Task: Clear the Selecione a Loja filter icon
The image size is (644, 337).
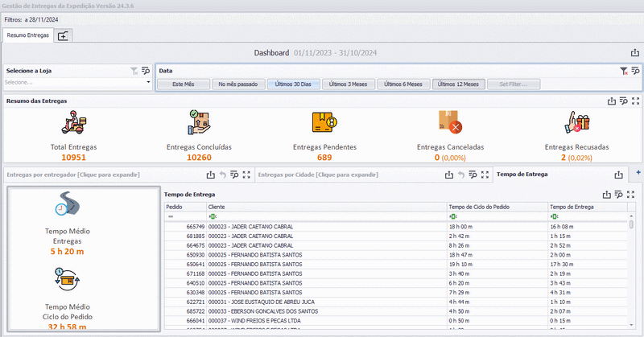Action: (x=134, y=71)
